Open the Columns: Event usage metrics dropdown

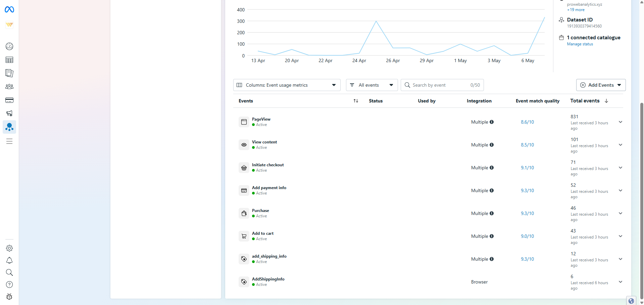tap(287, 85)
